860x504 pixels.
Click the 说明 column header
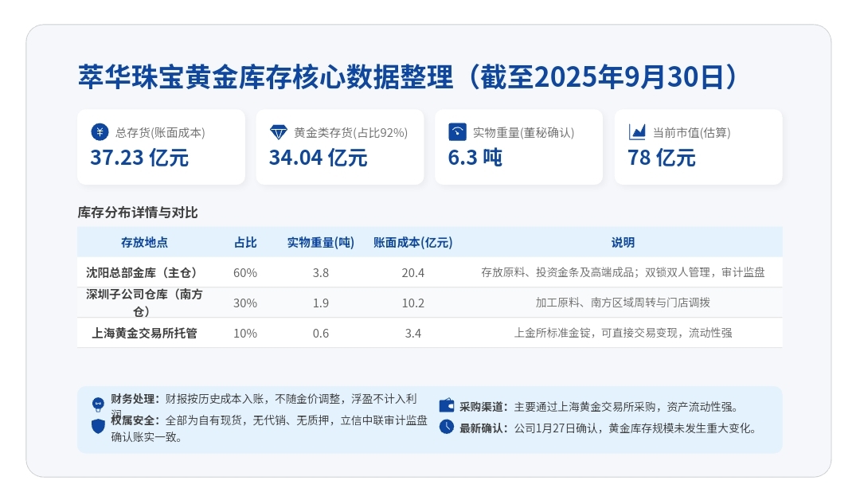(x=623, y=242)
